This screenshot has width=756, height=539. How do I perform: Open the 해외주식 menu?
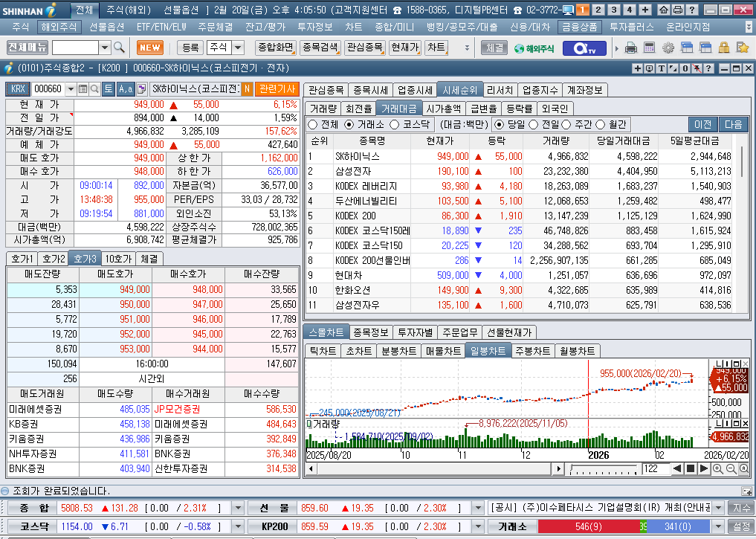58,27
